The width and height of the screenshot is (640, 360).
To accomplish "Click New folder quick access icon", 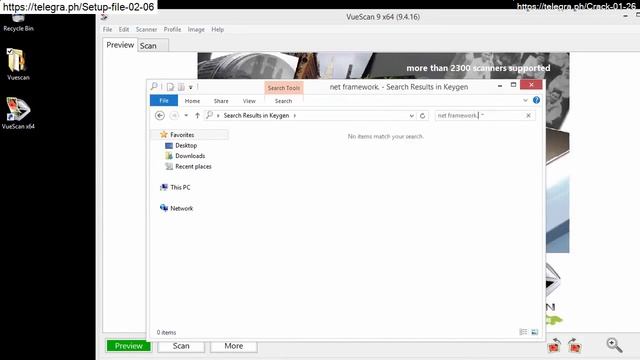I will [x=181, y=87].
